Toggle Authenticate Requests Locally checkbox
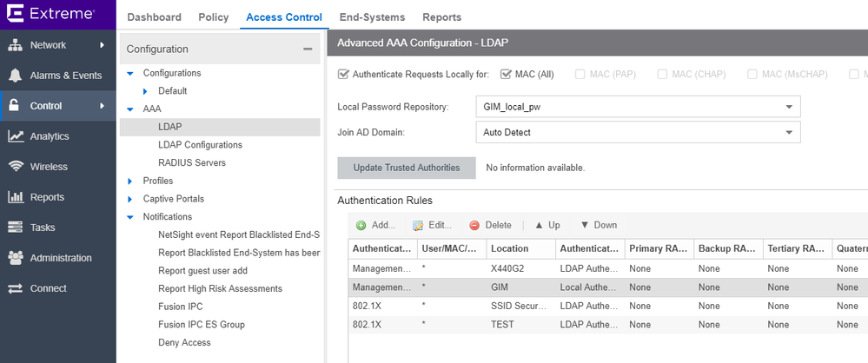Viewport: 868px width, 363px height. (344, 75)
